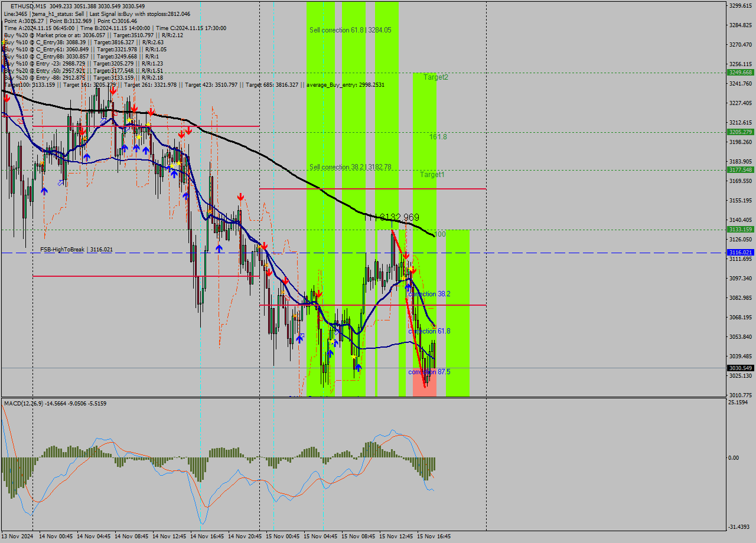This screenshot has height=543, width=756.
Task: Click the 'Buy %10 @ C_Entry61' line
Action: [85, 49]
